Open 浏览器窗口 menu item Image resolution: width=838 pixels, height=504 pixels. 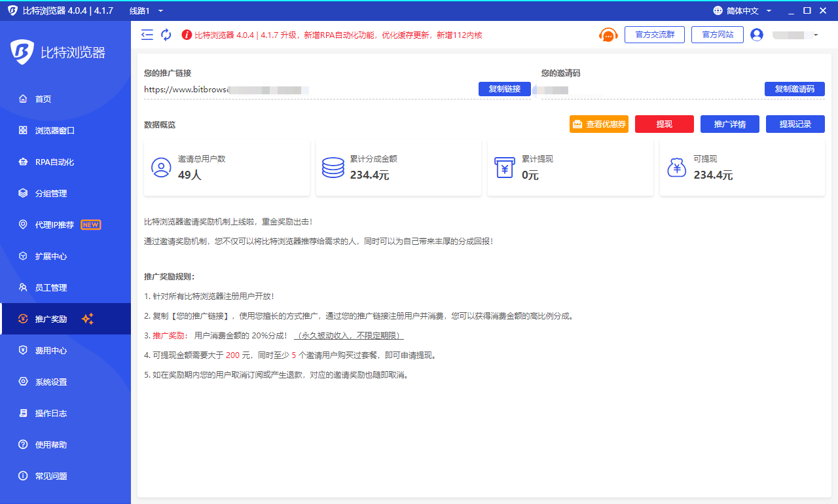click(x=65, y=130)
